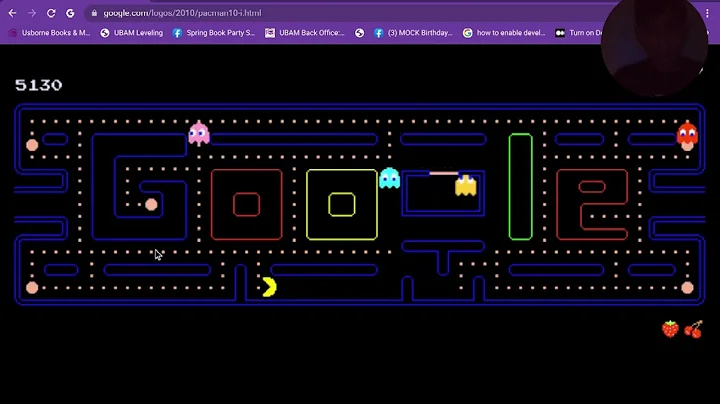
Task: Click the bottom-left corner power pellet
Action: (32, 288)
